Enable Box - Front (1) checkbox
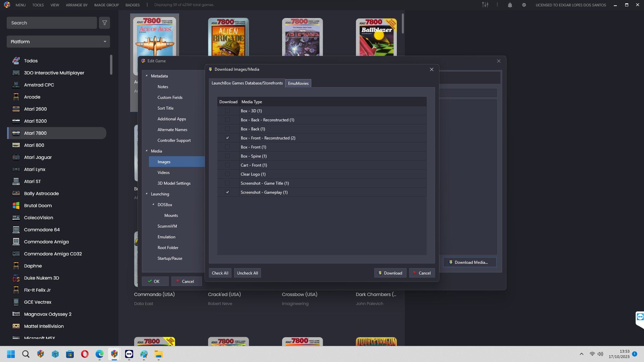Screen dimensions: 644x362 [227, 147]
